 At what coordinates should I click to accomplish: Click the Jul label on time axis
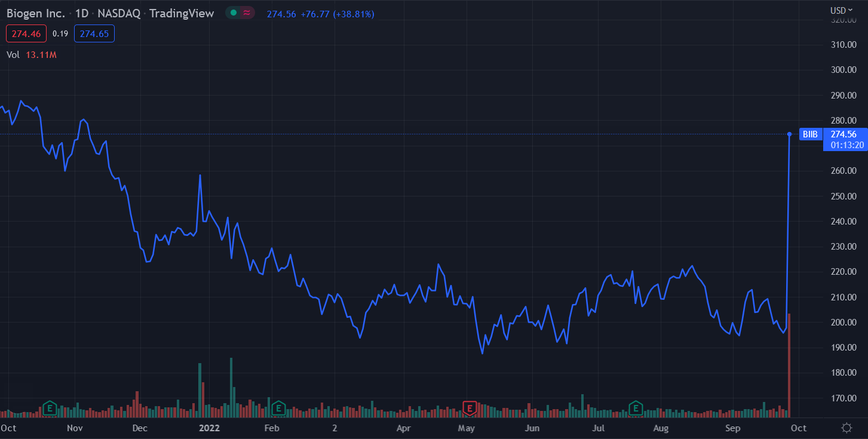coord(599,428)
